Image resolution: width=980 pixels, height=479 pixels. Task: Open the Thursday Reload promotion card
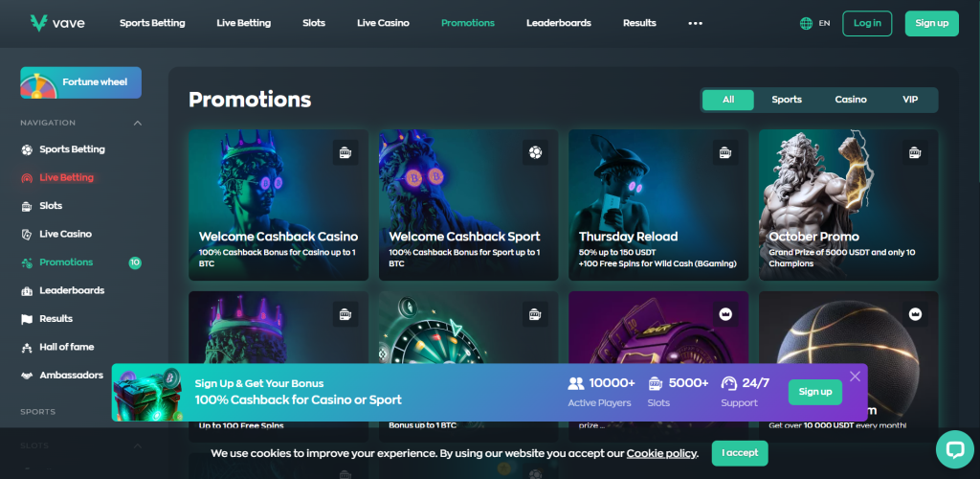coord(658,205)
